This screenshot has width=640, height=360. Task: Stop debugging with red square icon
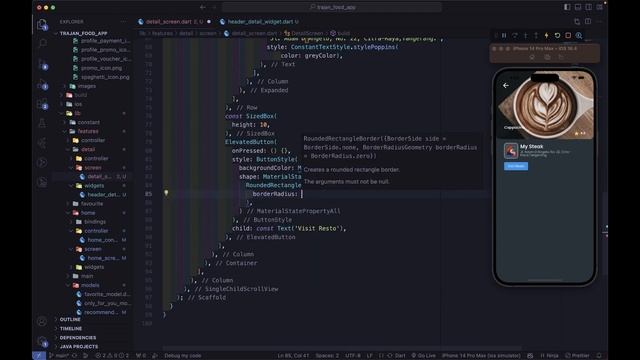568,36
